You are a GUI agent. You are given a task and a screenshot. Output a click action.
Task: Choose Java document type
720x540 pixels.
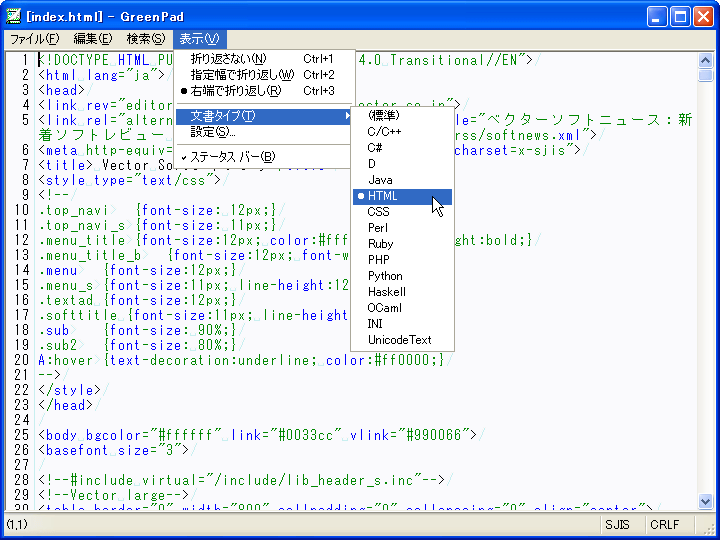click(402, 180)
